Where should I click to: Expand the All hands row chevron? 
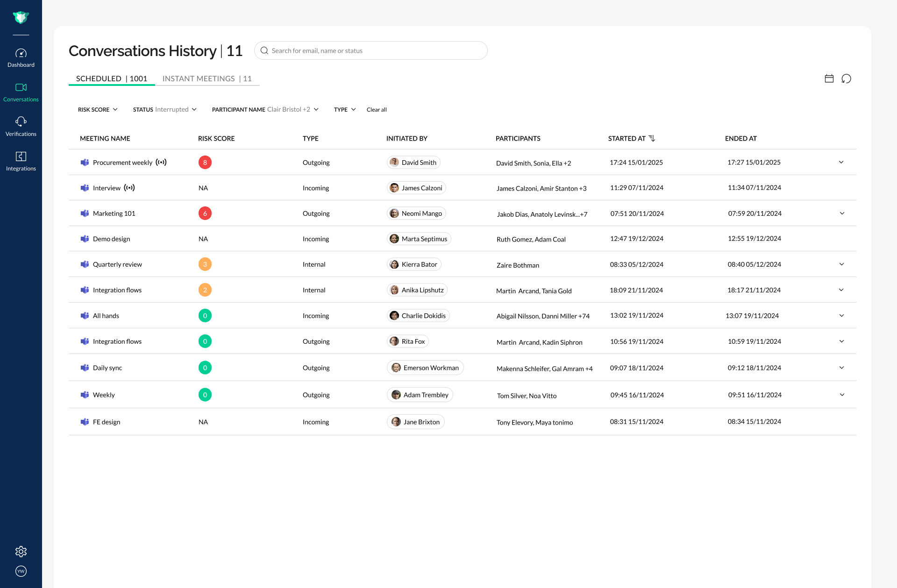(x=841, y=316)
